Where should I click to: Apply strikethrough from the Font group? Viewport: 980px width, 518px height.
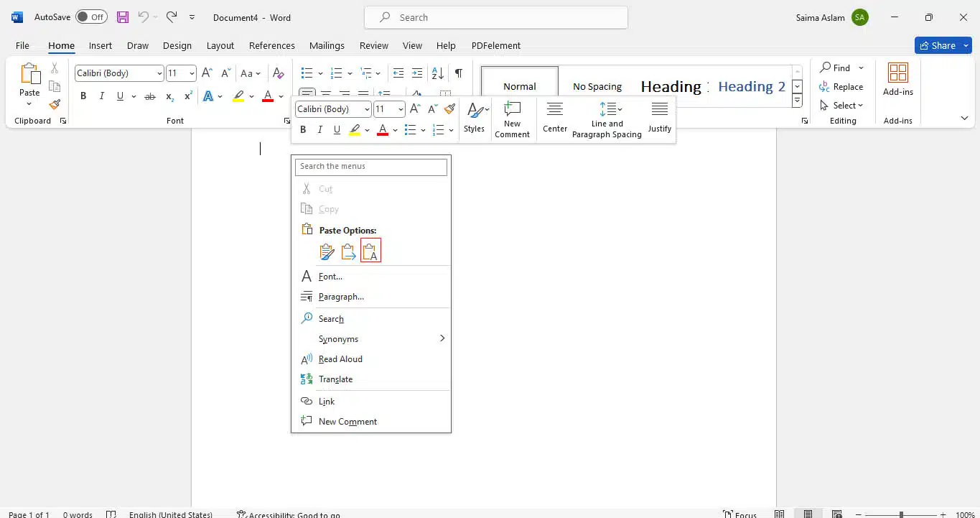coord(150,96)
